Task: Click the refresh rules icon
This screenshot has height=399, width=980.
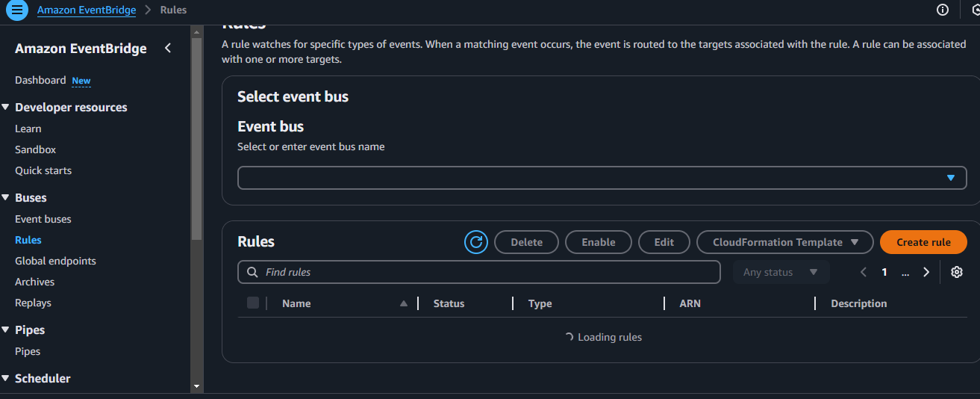Action: tap(476, 242)
